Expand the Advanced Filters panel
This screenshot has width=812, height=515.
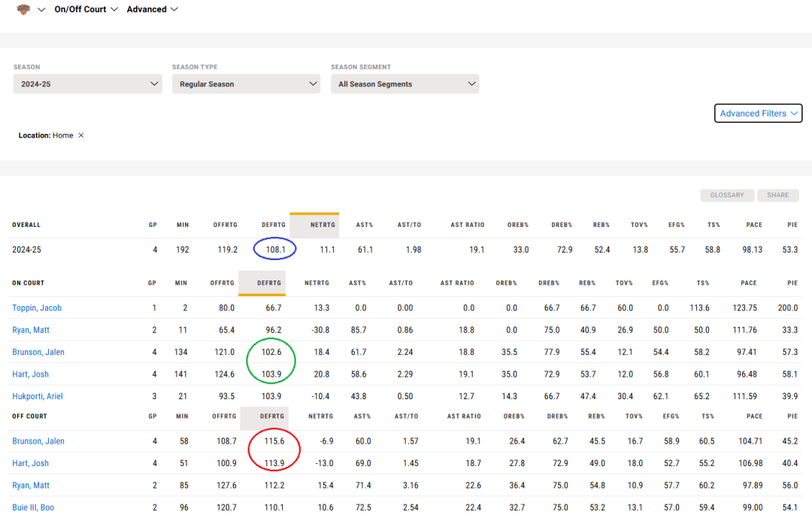click(x=758, y=114)
